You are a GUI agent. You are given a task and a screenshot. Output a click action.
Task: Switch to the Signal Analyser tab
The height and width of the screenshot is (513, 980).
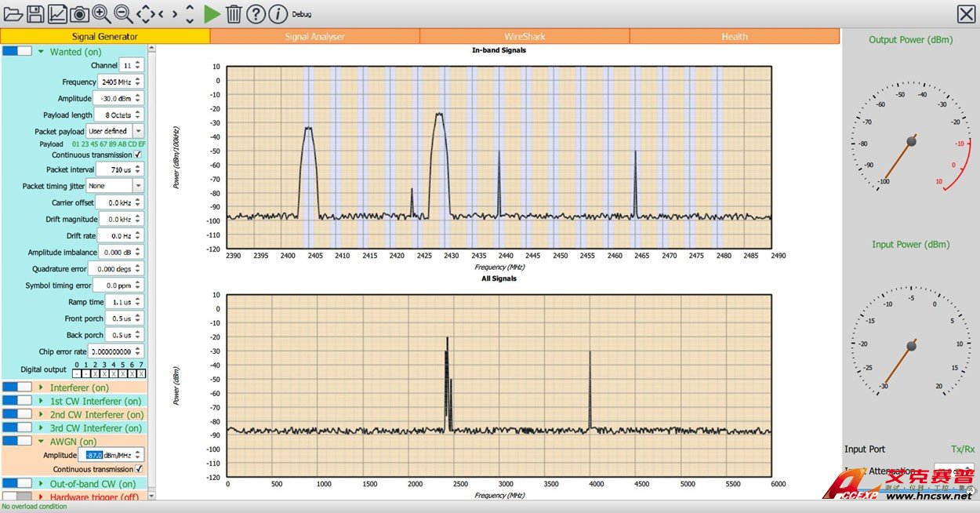[314, 36]
